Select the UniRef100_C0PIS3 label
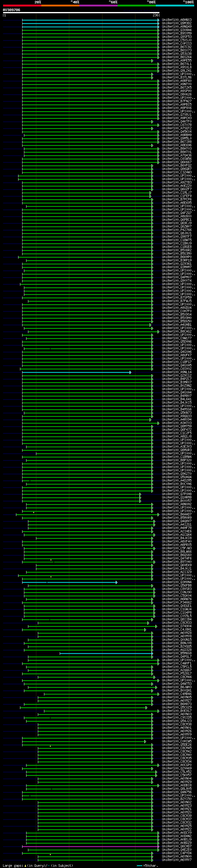This screenshot has height=868, width=197. (x=176, y=43)
